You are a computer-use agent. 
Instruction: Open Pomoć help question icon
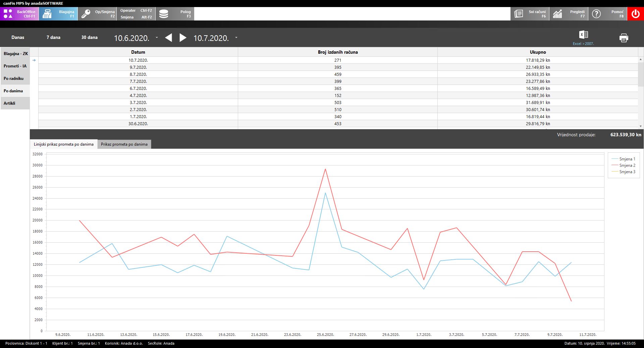596,14
